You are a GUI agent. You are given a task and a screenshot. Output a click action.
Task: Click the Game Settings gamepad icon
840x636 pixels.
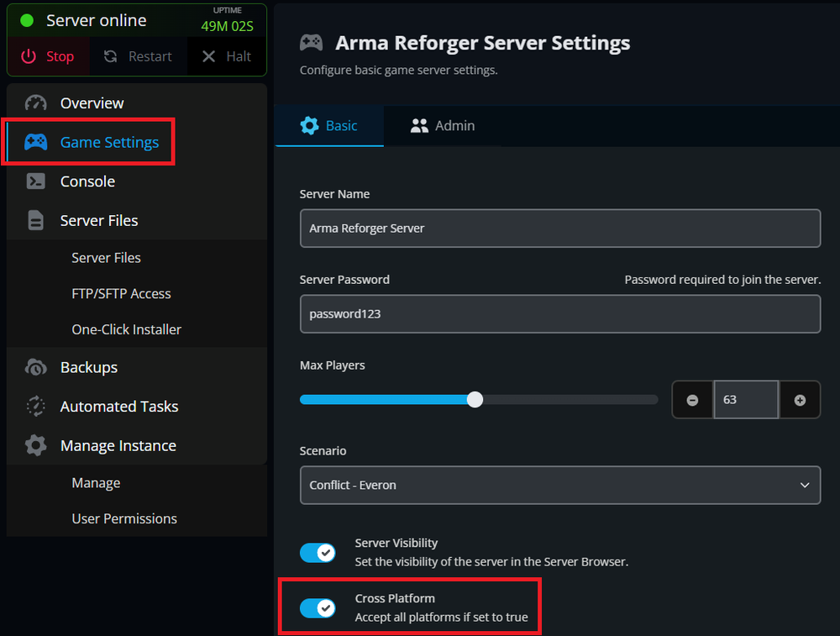pos(36,142)
